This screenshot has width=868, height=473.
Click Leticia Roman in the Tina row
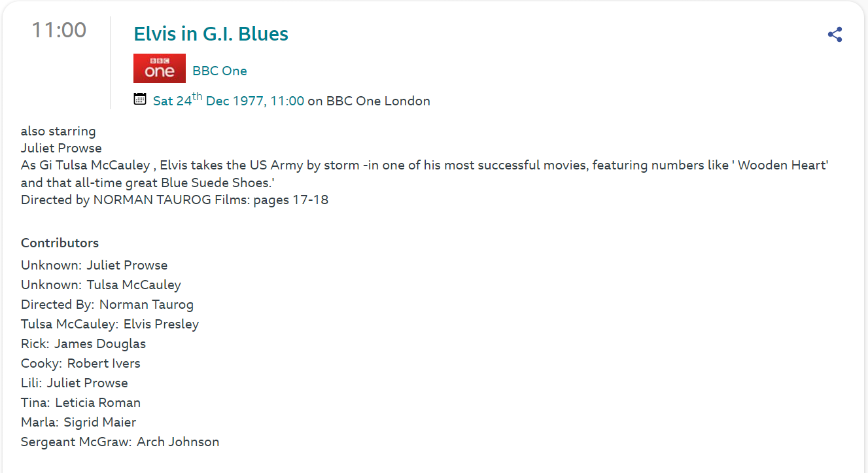pyautogui.click(x=97, y=402)
